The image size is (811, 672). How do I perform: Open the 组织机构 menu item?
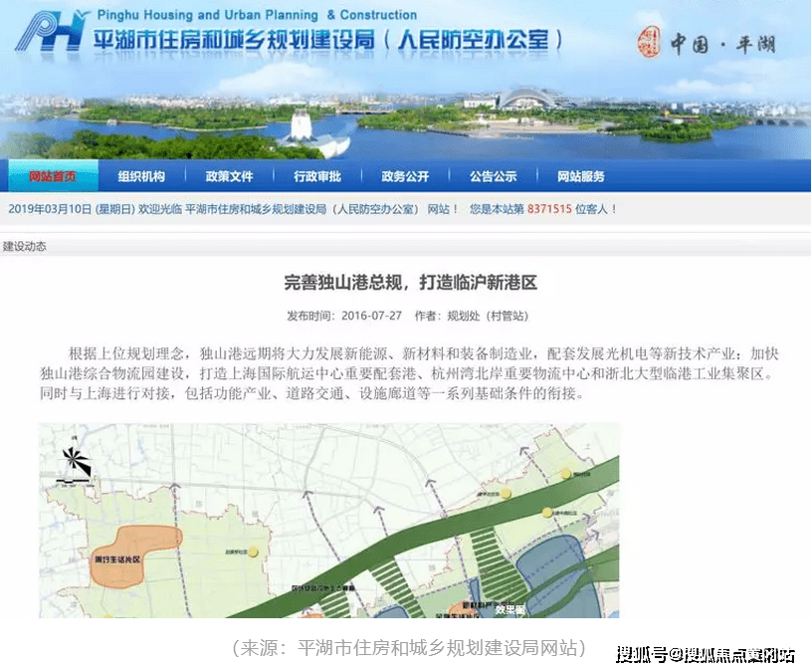point(141,176)
